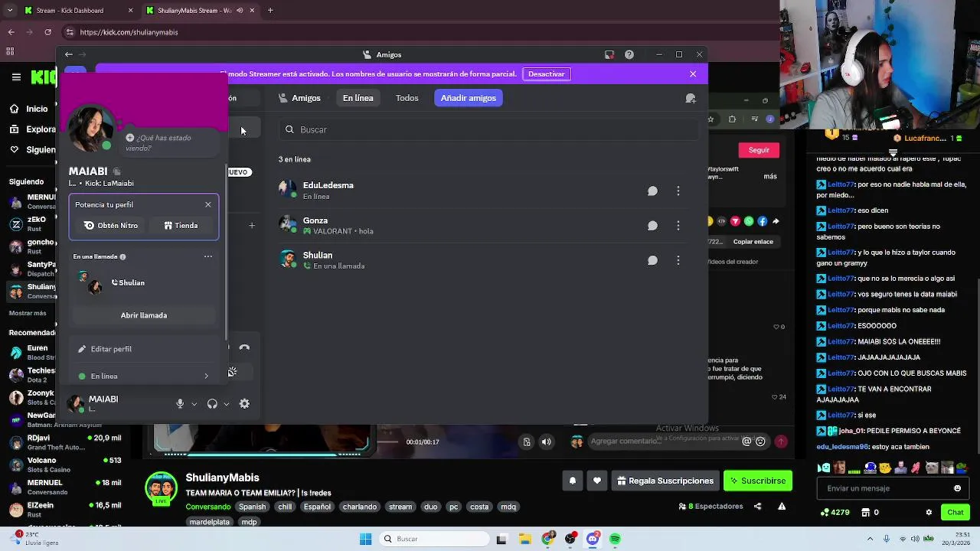Click the Buscar friends search field
Viewport: 980px width, 551px height.
click(488, 129)
